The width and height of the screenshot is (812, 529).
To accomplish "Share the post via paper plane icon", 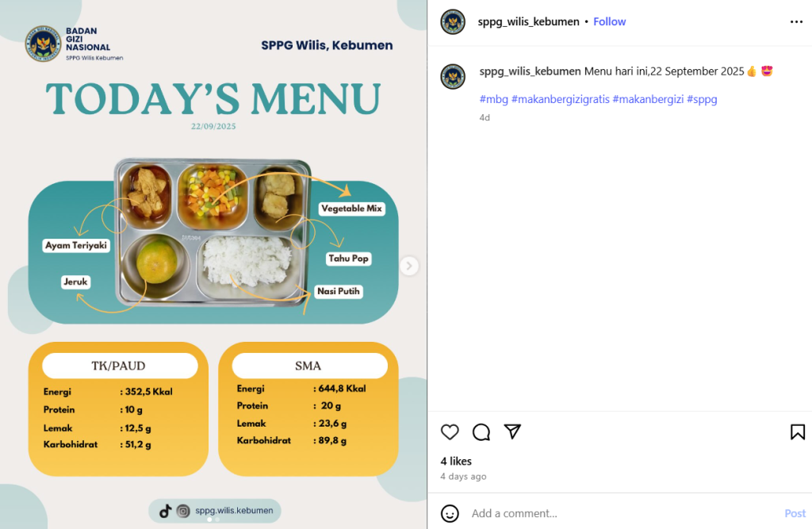I will (512, 431).
